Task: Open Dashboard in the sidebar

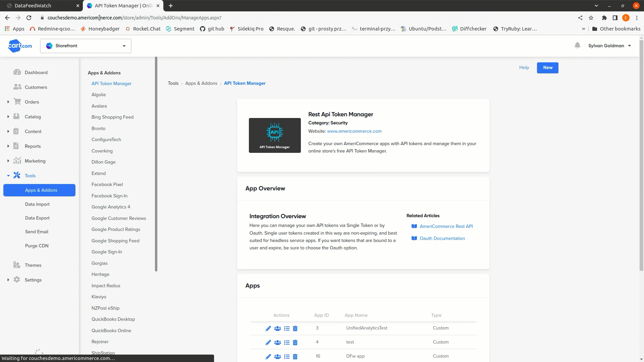Action: pyautogui.click(x=36, y=72)
